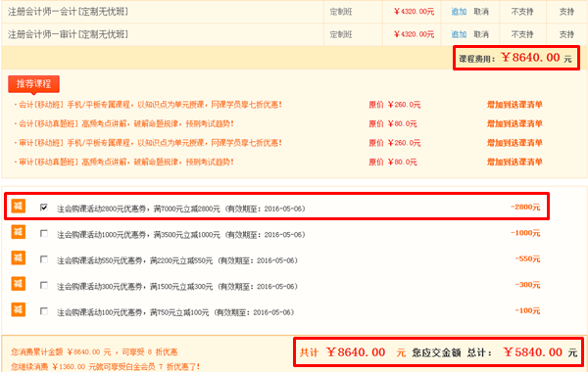This screenshot has width=588, height=372.
Task: Click 取消 for 注册会计师-会计 course
Action: point(481,12)
